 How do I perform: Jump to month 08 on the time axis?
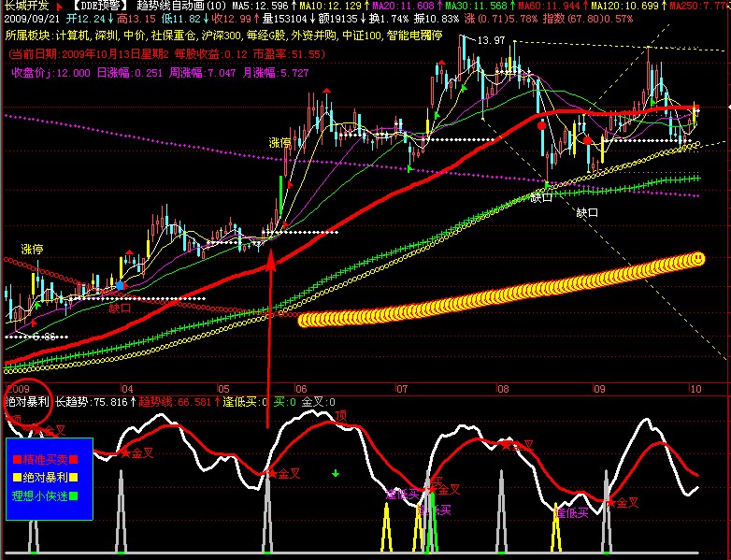click(x=503, y=389)
